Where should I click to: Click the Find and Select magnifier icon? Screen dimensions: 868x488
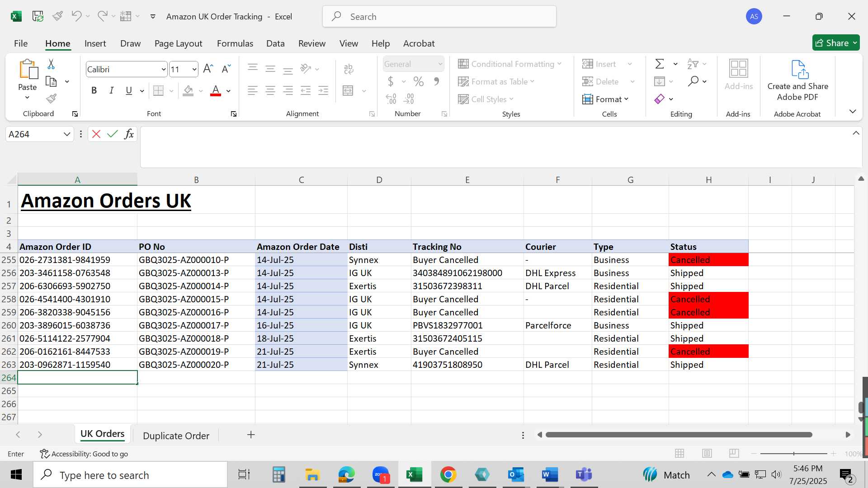(x=693, y=81)
